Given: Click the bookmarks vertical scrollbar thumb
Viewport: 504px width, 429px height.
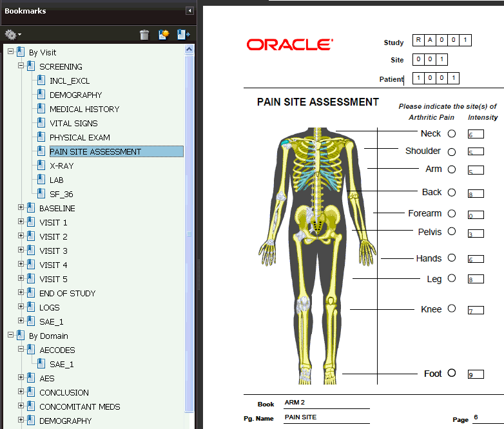Looking at the screenshot, I should click(x=189, y=234).
